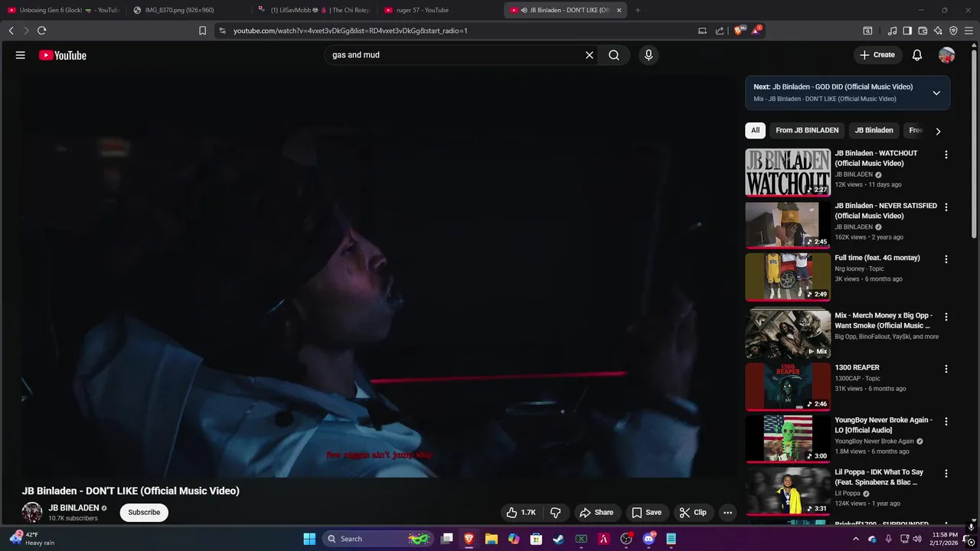Open the Create button menu
Image resolution: width=980 pixels, height=551 pixels.
(877, 55)
